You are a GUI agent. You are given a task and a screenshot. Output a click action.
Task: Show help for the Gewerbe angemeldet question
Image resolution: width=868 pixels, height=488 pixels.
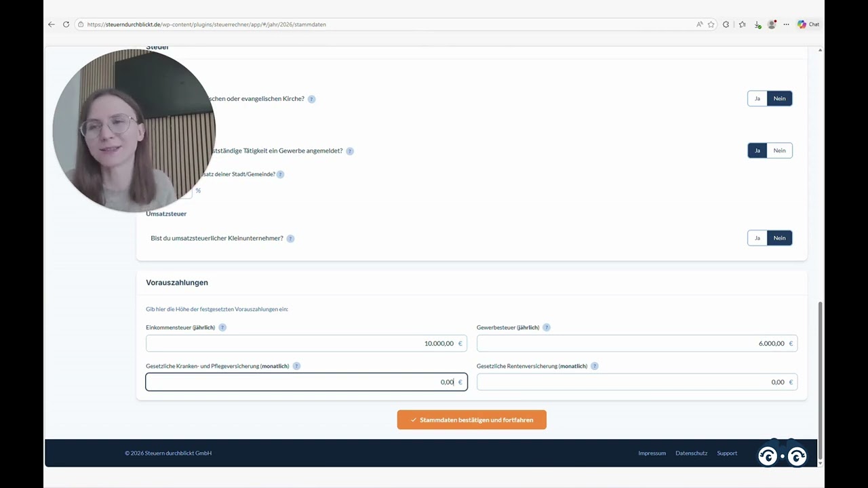point(350,151)
